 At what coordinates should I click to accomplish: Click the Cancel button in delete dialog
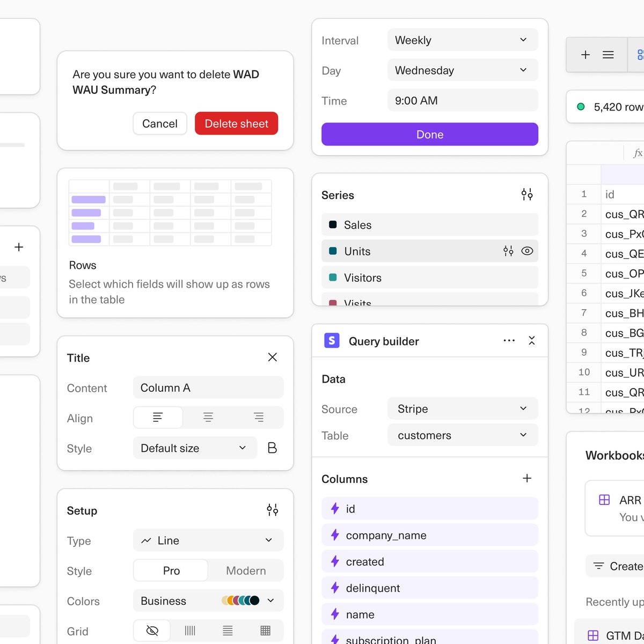[160, 123]
